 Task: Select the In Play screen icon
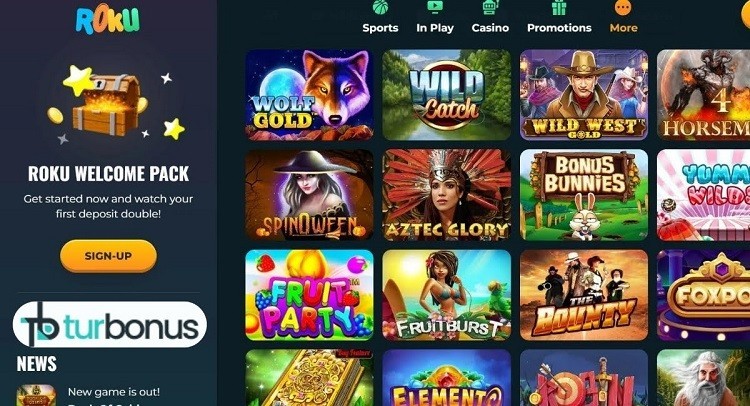(x=435, y=7)
